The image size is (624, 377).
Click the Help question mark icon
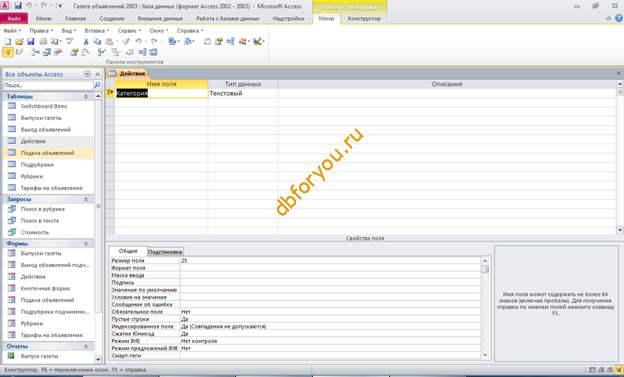619,18
